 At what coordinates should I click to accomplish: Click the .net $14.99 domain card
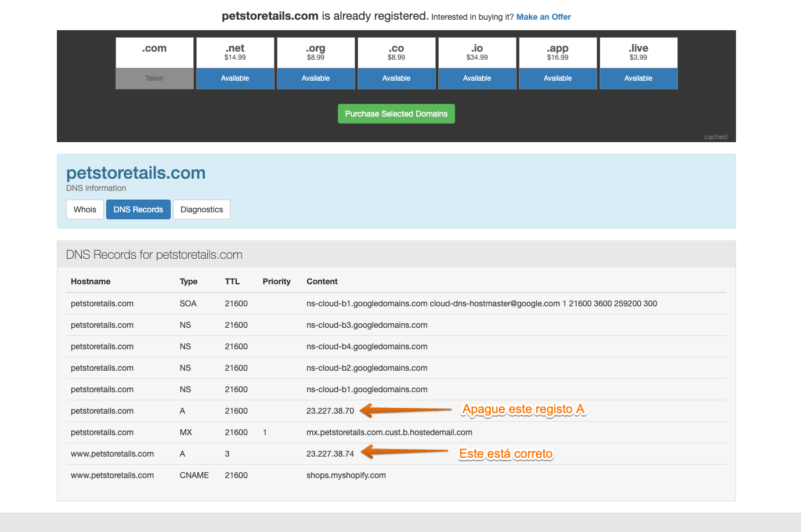click(235, 53)
